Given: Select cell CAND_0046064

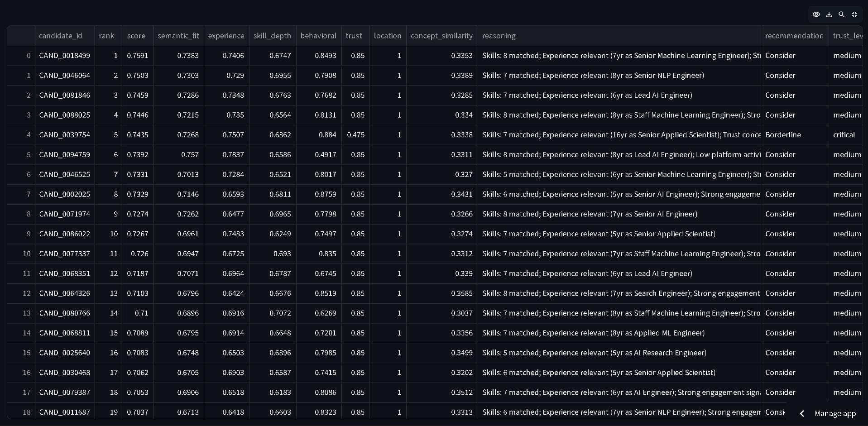Looking at the screenshot, I should point(65,76).
